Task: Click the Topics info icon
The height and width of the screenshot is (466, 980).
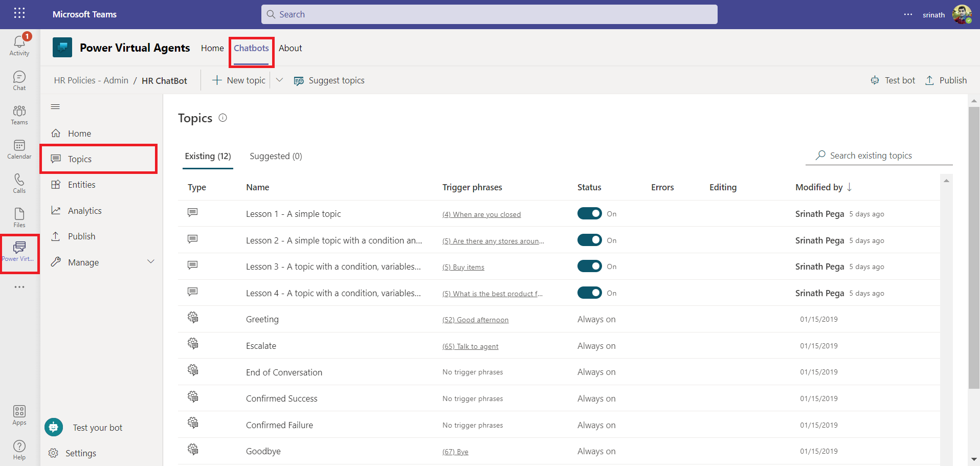Action: click(x=222, y=118)
